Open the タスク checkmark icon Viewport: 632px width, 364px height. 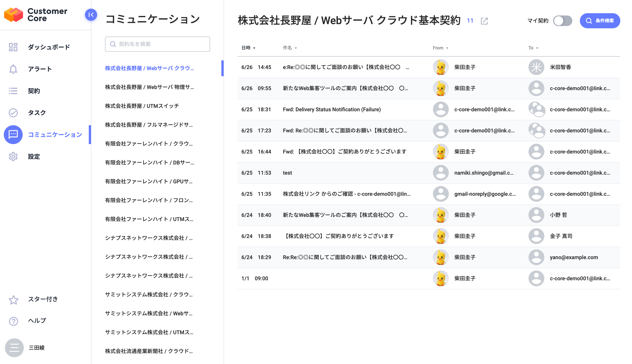tap(13, 113)
